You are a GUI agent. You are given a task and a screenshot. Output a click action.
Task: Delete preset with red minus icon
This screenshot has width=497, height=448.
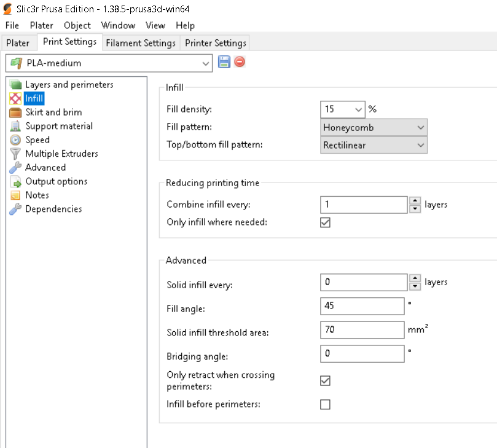click(x=240, y=62)
